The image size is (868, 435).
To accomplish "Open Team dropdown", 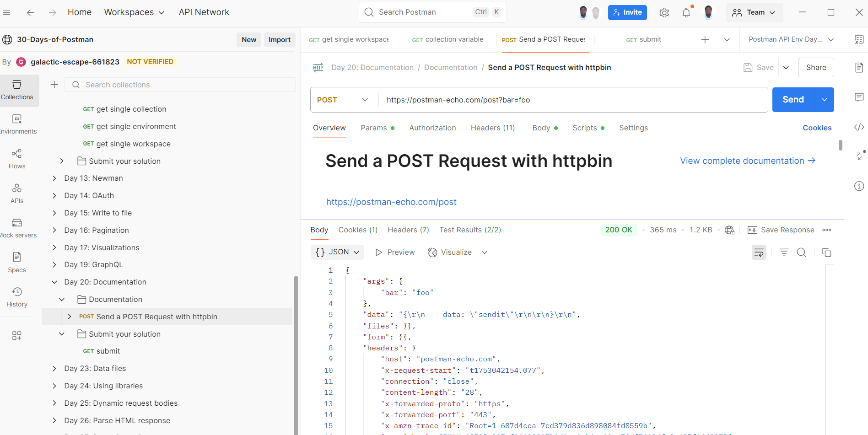I will (x=754, y=12).
